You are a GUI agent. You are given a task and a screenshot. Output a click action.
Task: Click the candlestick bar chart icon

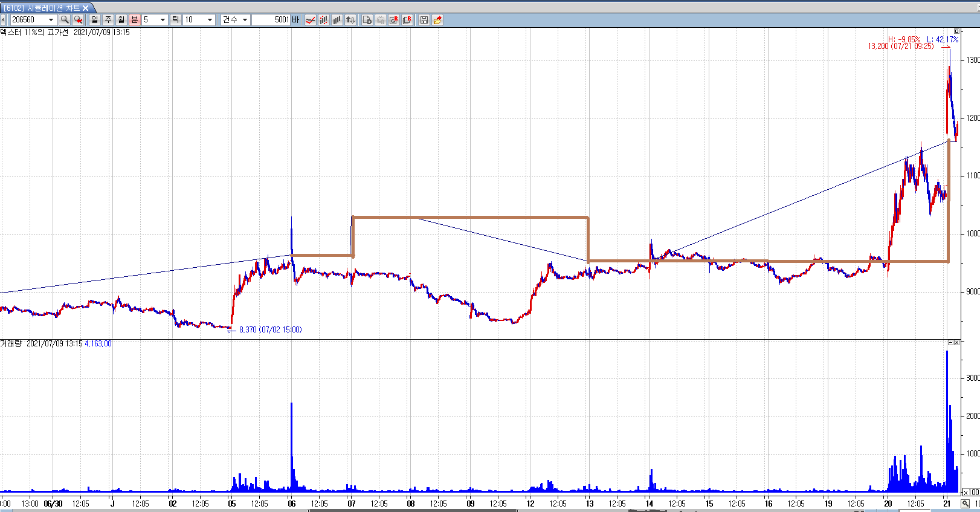pyautogui.click(x=324, y=20)
